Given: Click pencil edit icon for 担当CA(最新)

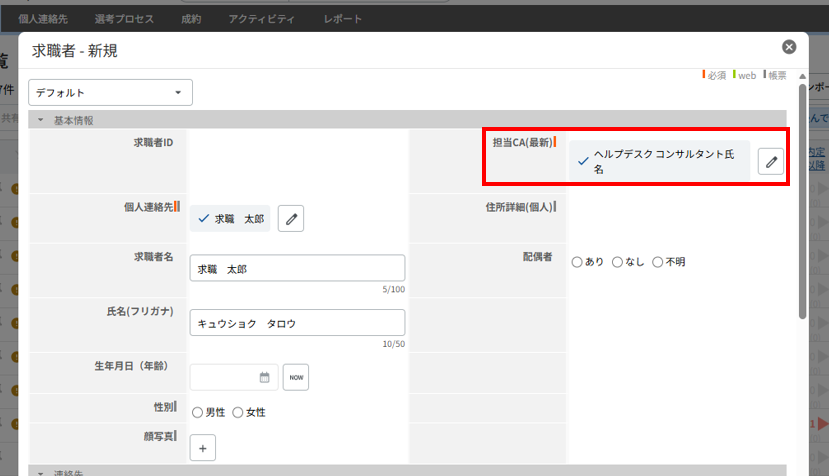Looking at the screenshot, I should tap(770, 162).
